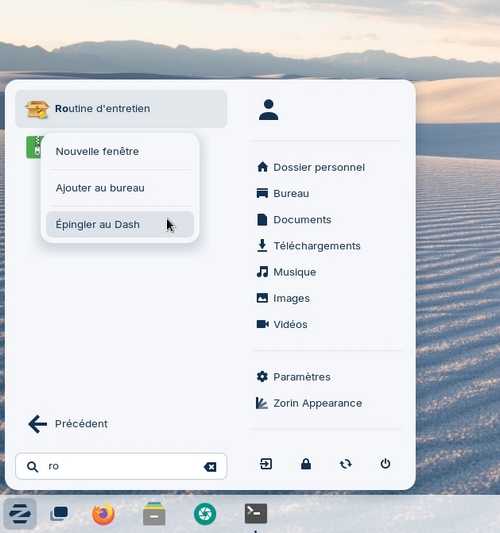Open the Files manager taskbar icon

pyautogui.click(x=154, y=514)
